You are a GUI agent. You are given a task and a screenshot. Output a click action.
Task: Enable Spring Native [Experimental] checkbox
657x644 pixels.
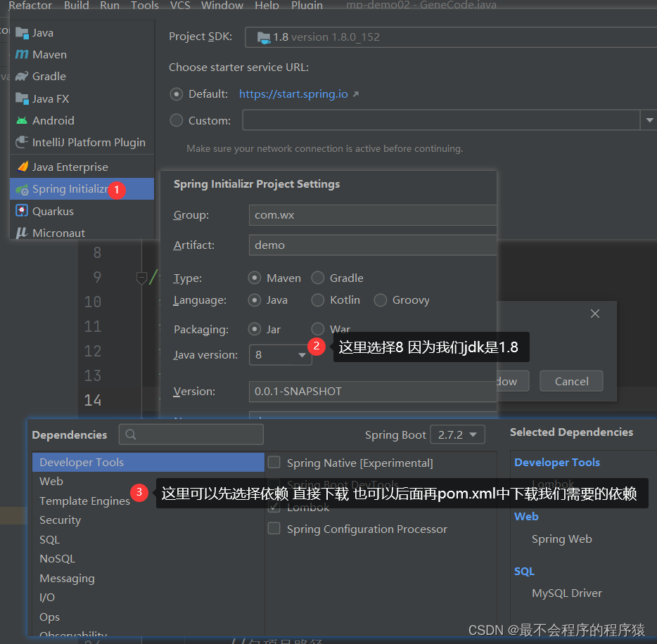274,463
